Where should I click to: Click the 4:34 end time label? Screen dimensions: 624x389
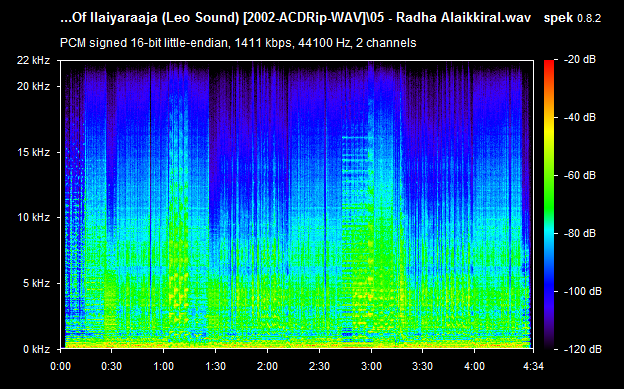(533, 366)
